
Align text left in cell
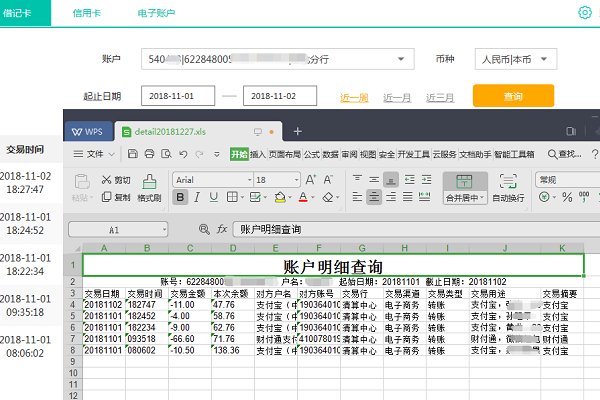coord(357,197)
